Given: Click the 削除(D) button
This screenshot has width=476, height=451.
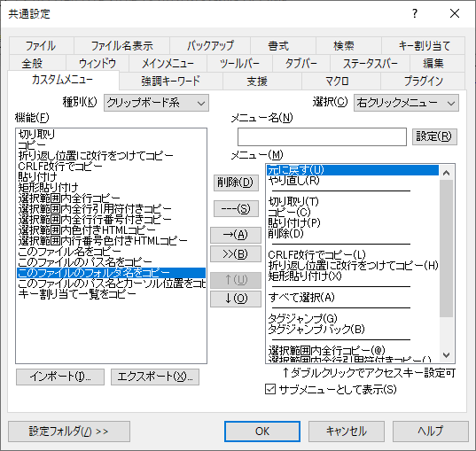Looking at the screenshot, I should [236, 183].
